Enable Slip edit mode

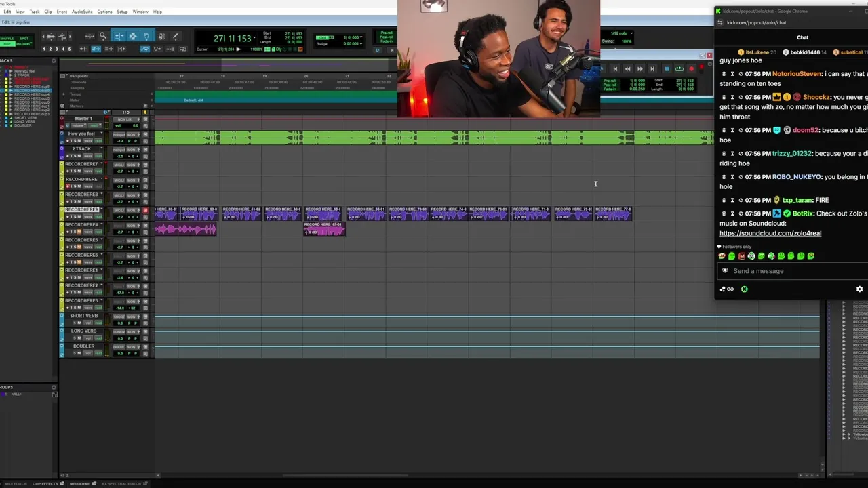[7, 44]
